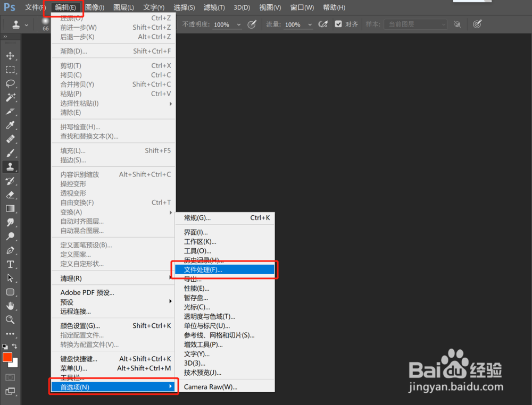Select the Eraser tool
Viewport: 532px width, 405px height.
pyautogui.click(x=12, y=195)
